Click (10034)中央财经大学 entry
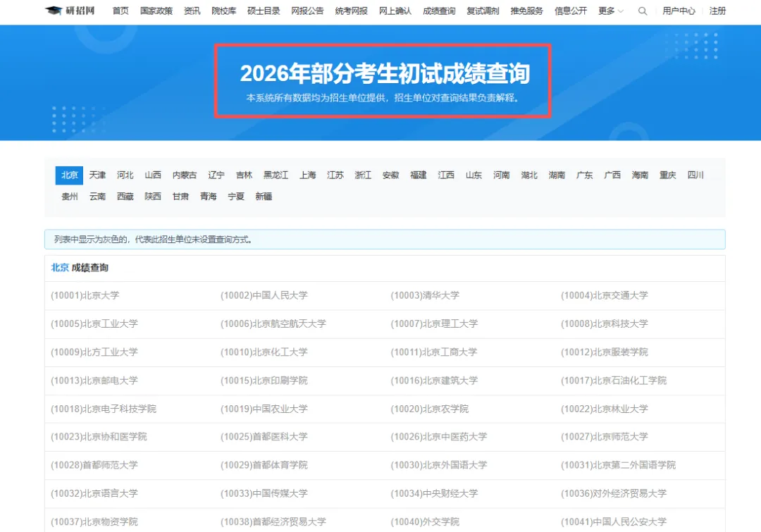Viewport: 761px width, 532px height. coord(434,494)
